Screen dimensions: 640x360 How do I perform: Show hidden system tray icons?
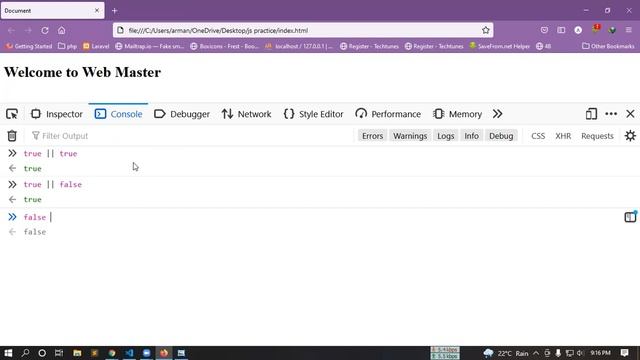click(536, 353)
